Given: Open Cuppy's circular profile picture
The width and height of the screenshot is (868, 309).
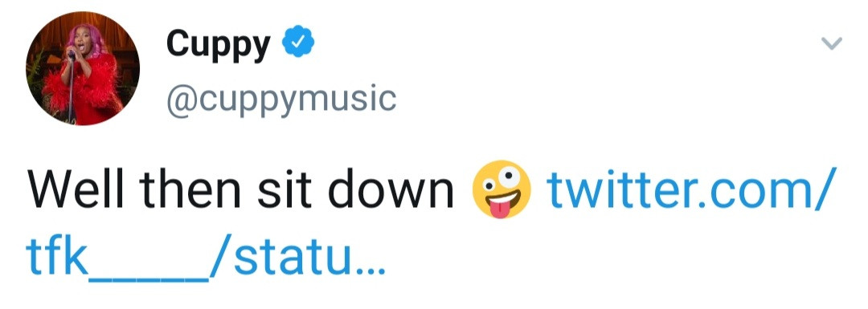Looking at the screenshot, I should pos(83,67).
